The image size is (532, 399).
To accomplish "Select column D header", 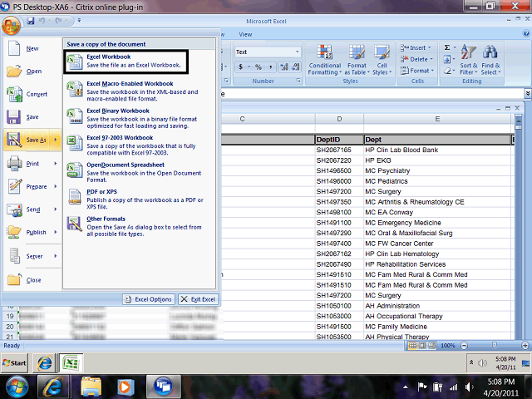I will (x=339, y=119).
